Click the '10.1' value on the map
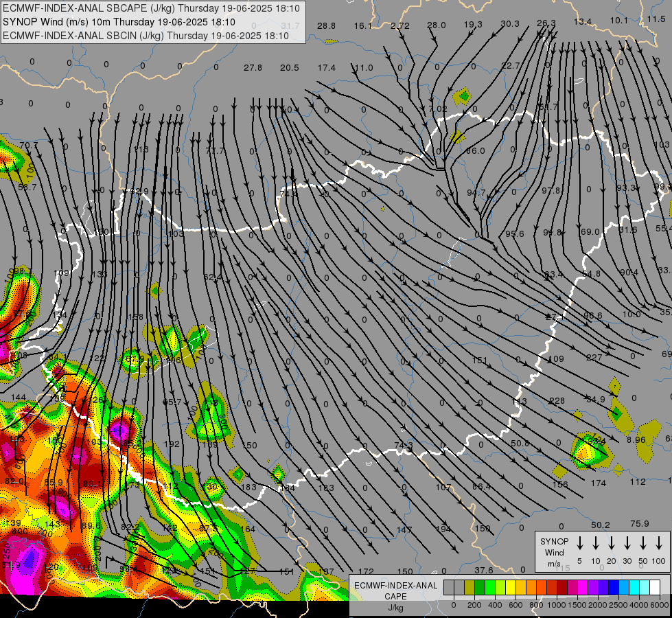 tap(619, 21)
